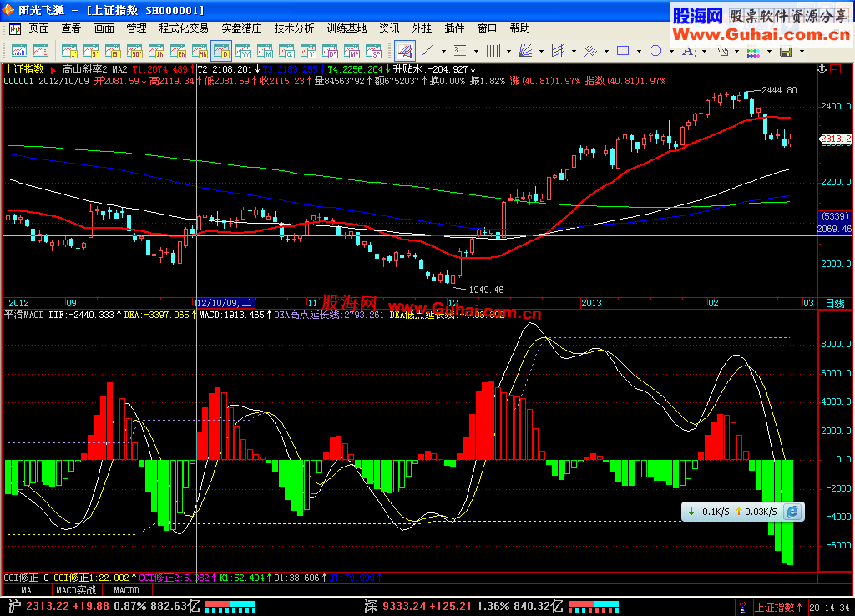This screenshot has width=855, height=616.
Task: Click the copy drawing objects icon
Action: point(721,51)
